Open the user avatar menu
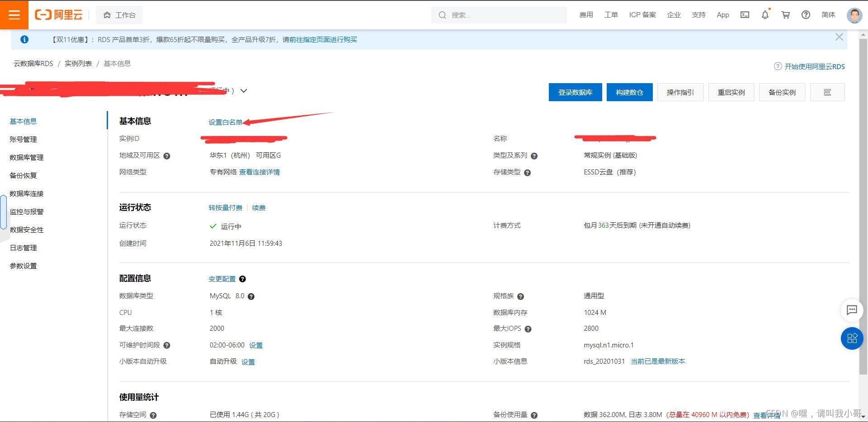Viewport: 868px width, 422px height. (854, 15)
